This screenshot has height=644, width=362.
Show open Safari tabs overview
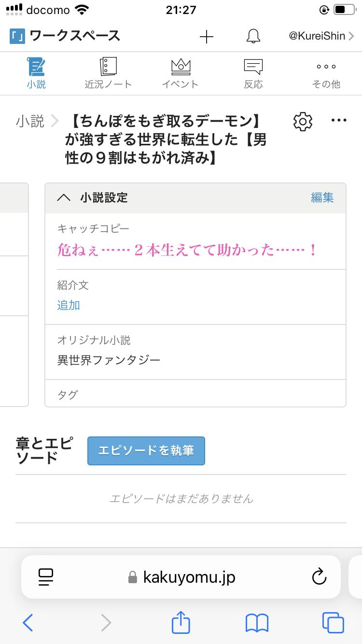click(333, 623)
